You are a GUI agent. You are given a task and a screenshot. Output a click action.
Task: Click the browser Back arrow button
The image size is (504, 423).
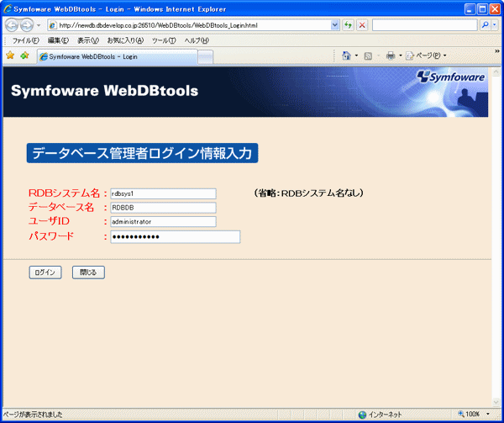[x=13, y=25]
